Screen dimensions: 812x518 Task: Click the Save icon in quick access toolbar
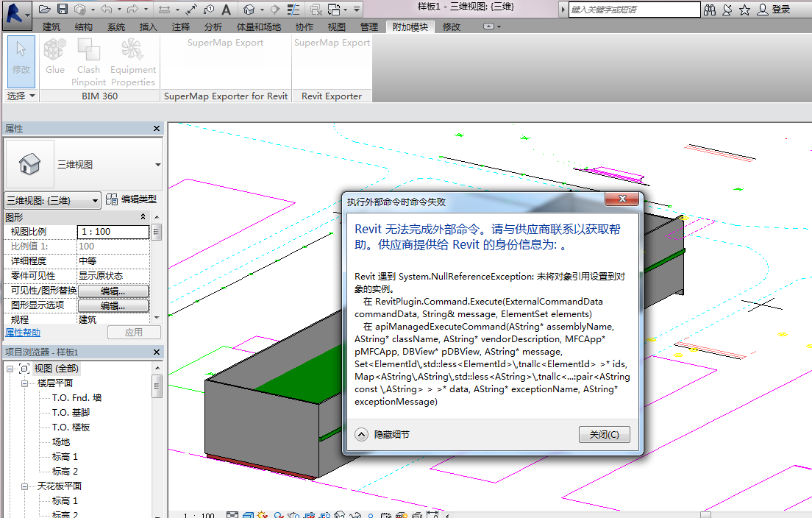pos(62,9)
